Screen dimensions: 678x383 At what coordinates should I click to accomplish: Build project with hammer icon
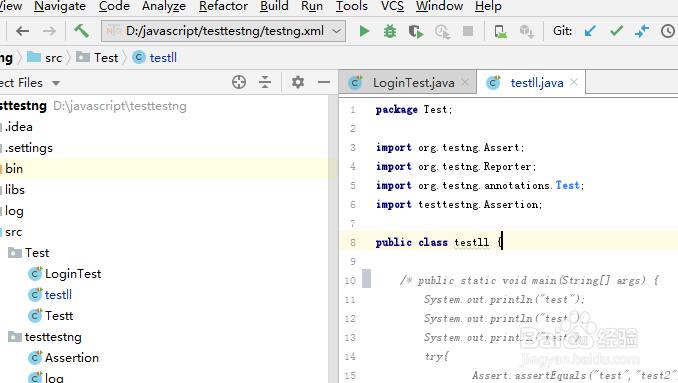81,31
